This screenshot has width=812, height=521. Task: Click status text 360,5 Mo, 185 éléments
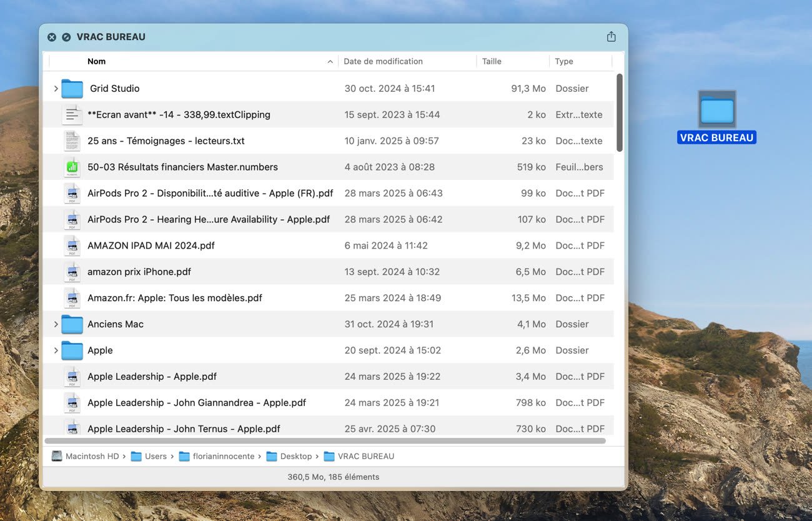334,477
